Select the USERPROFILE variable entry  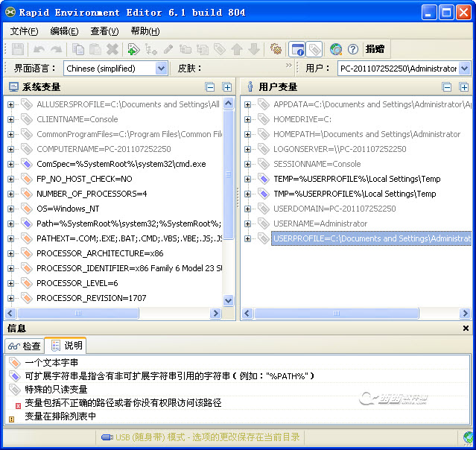click(371, 238)
